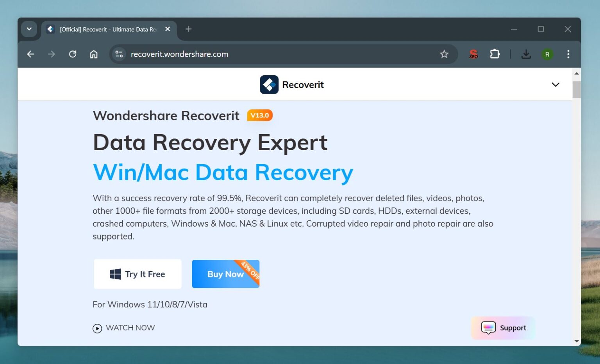Click the home icon in the browser toolbar
600x364 pixels.
point(94,54)
